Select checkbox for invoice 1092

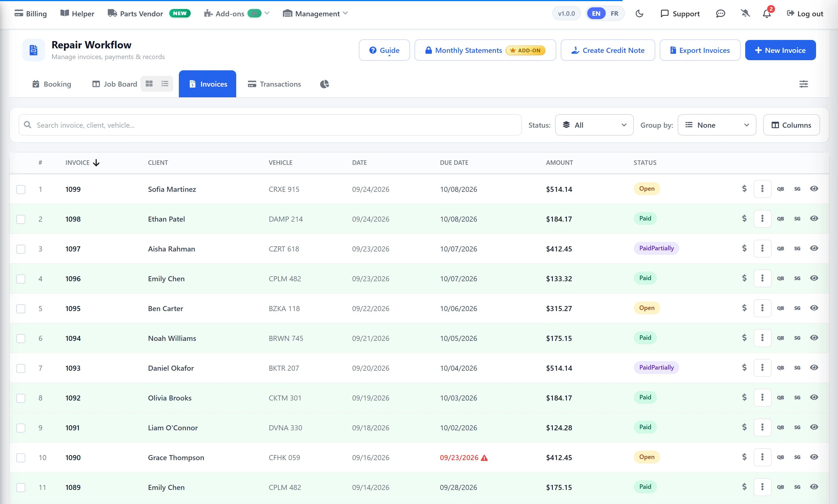click(21, 398)
